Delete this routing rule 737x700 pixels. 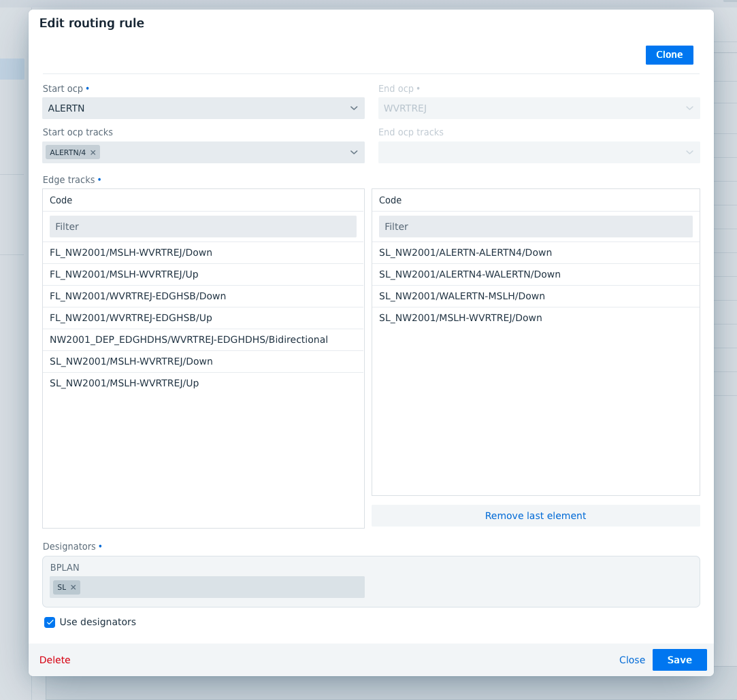coord(55,660)
